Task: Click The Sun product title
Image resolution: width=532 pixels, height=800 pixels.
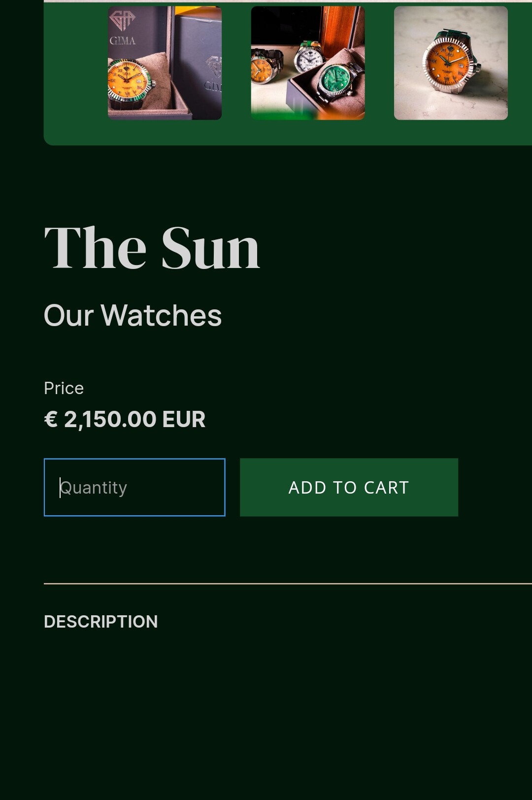Action: (152, 248)
